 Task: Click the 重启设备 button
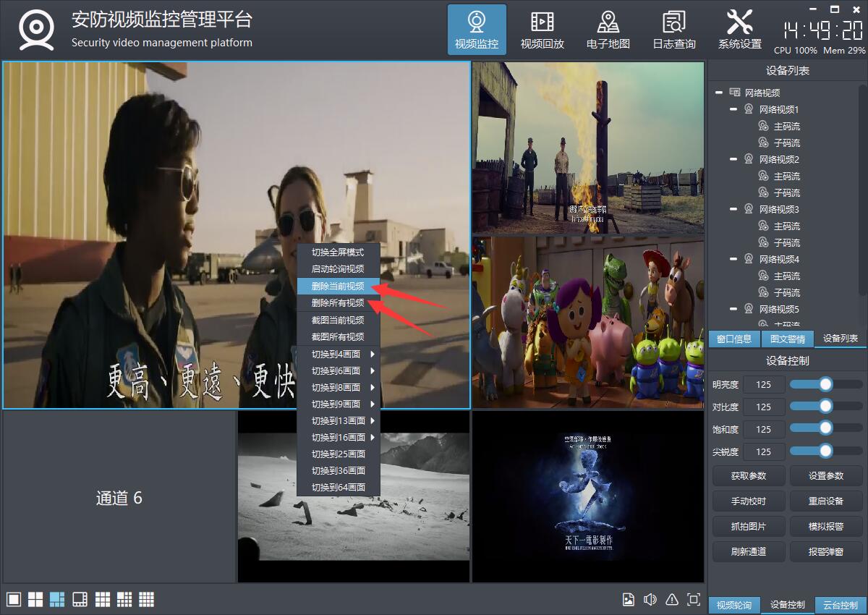[826, 501]
